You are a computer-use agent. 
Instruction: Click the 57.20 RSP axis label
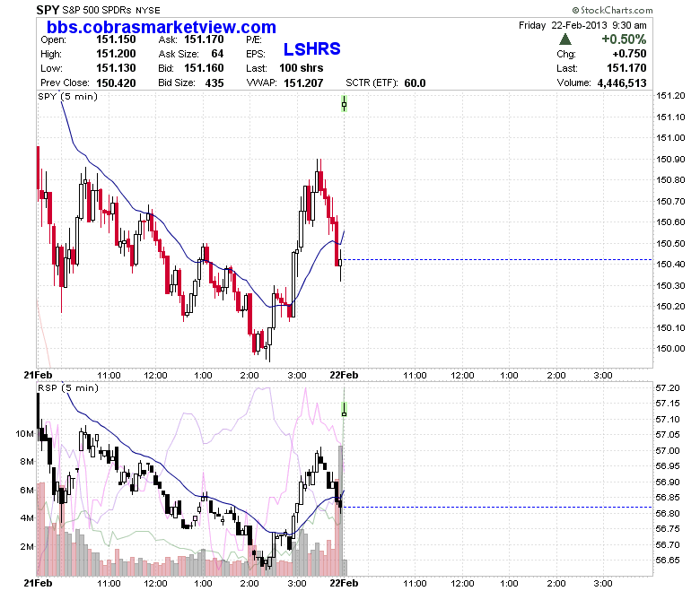click(668, 388)
